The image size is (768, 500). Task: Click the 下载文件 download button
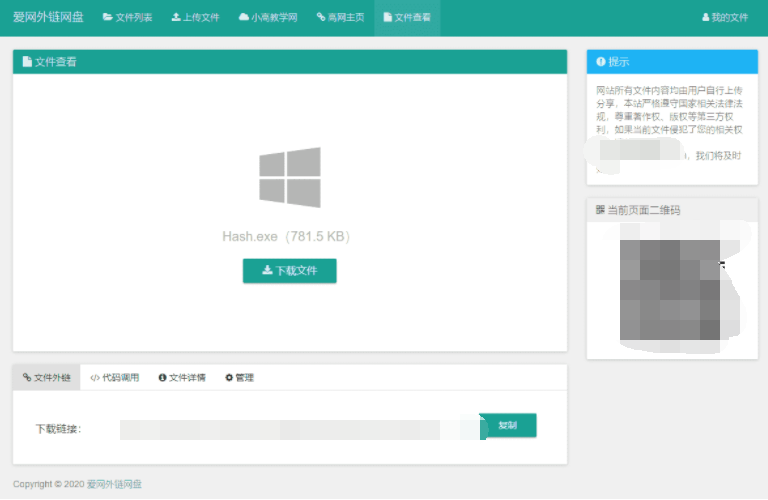point(289,270)
